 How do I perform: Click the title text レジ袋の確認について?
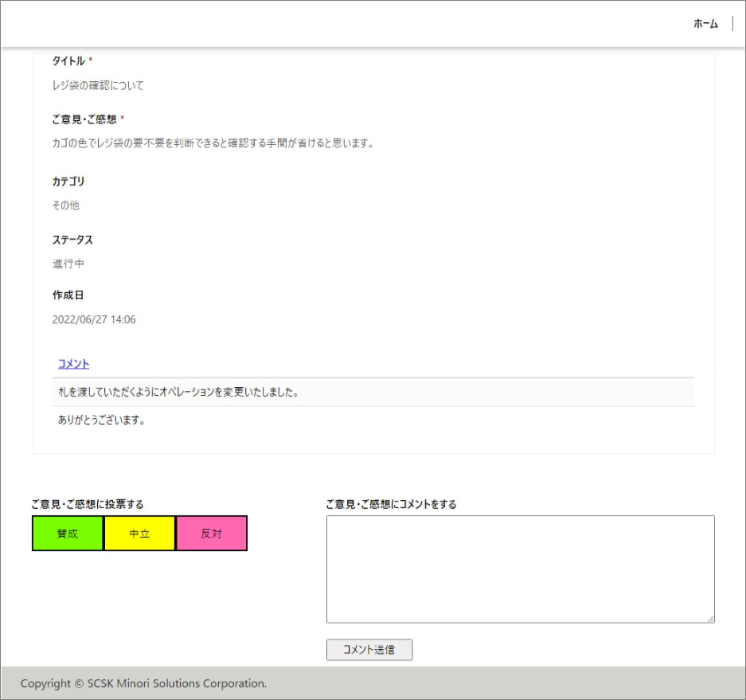pos(98,85)
